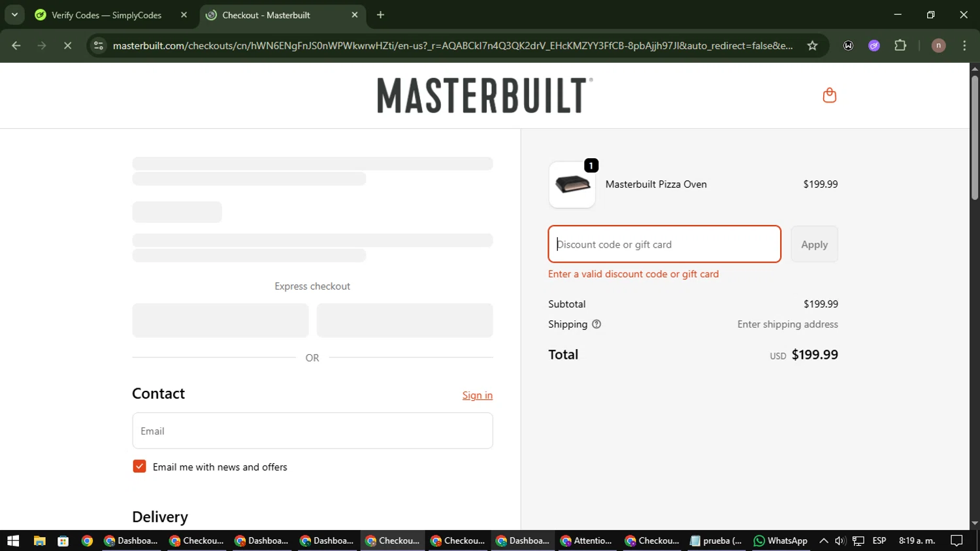Click the browser forward arrow
980x551 pixels.
pos(42,45)
